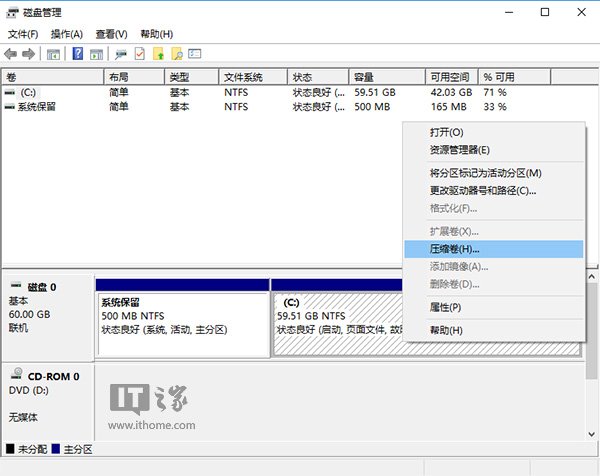Image resolution: width=600 pixels, height=476 pixels.
Task: Sort by the 容量 column header
Action: pyautogui.click(x=387, y=77)
